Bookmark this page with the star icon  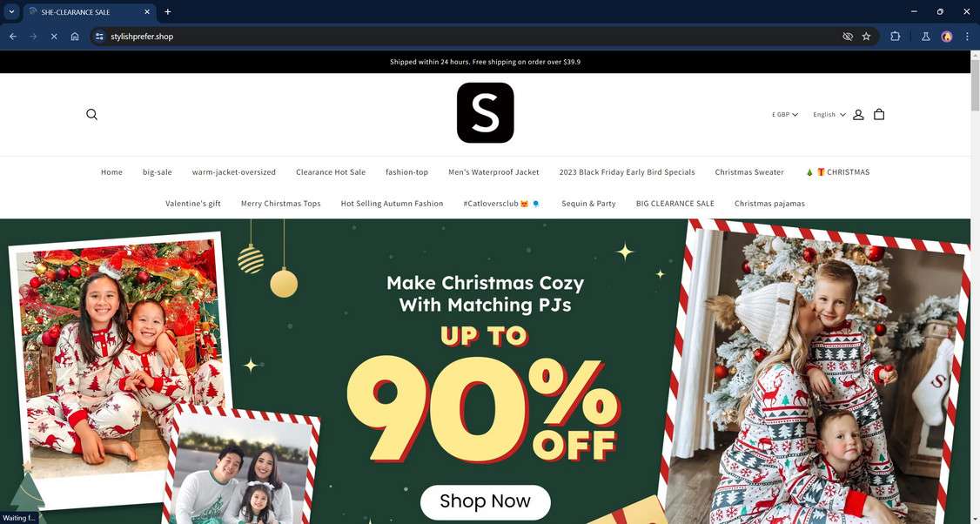point(866,37)
